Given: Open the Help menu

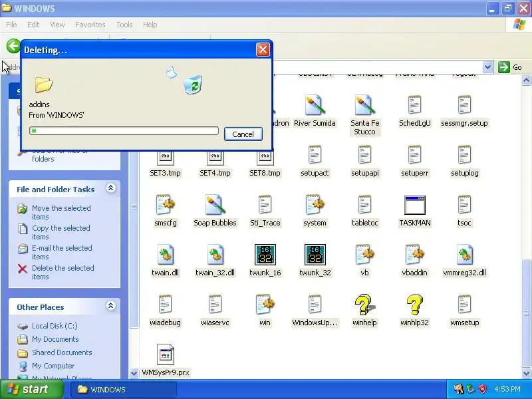Looking at the screenshot, I should click(150, 25).
